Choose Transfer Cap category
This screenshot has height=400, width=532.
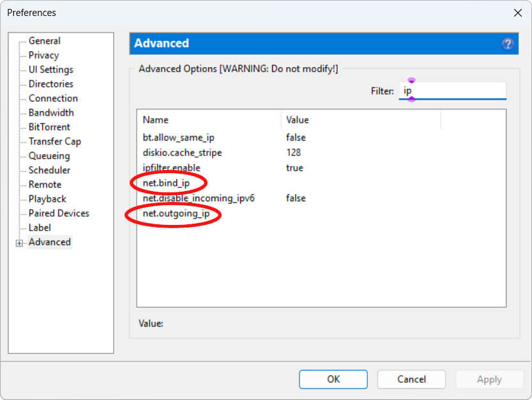(x=55, y=141)
